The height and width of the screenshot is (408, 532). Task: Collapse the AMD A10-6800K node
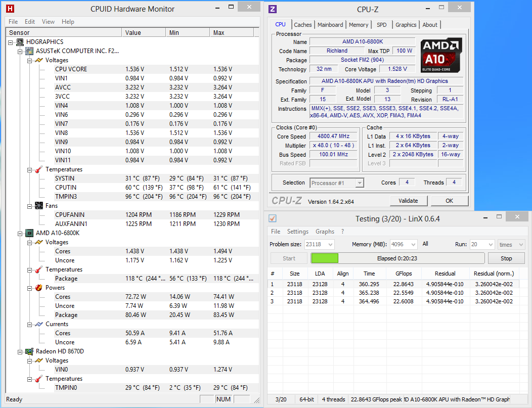click(x=20, y=234)
